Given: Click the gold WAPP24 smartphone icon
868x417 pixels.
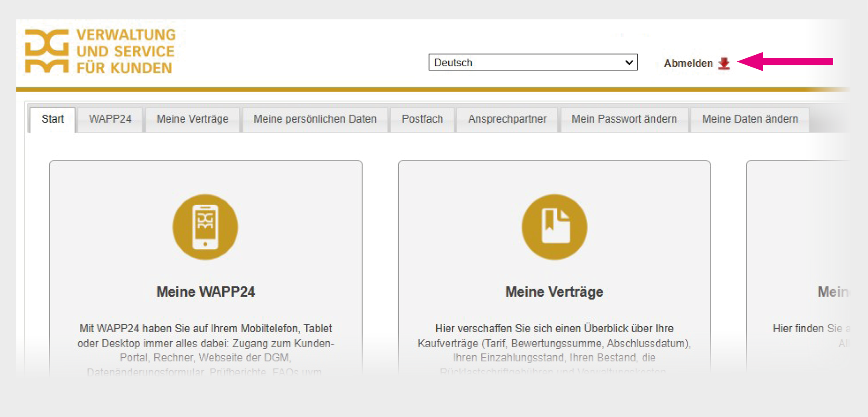Looking at the screenshot, I should point(205,227).
